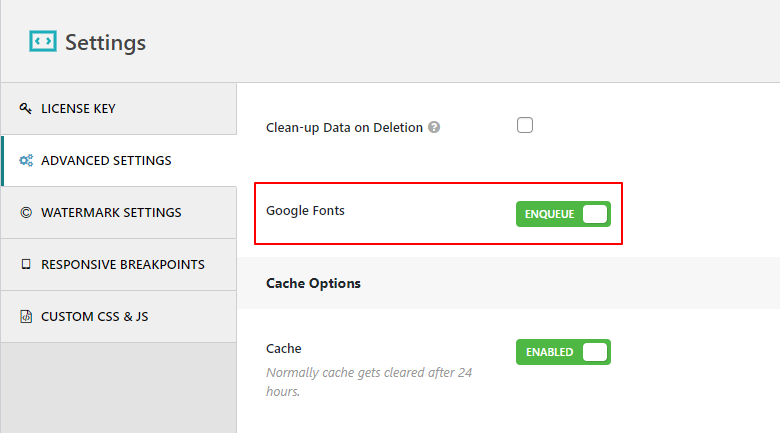Check the Clean-up Data on Deletion checkbox

(x=525, y=126)
